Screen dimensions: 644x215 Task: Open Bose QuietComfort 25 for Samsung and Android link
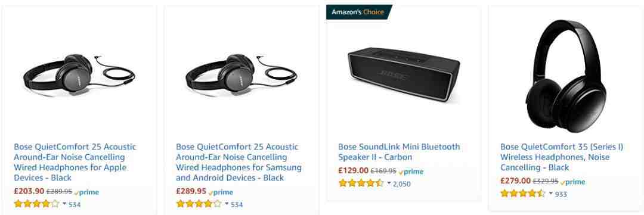(x=239, y=162)
